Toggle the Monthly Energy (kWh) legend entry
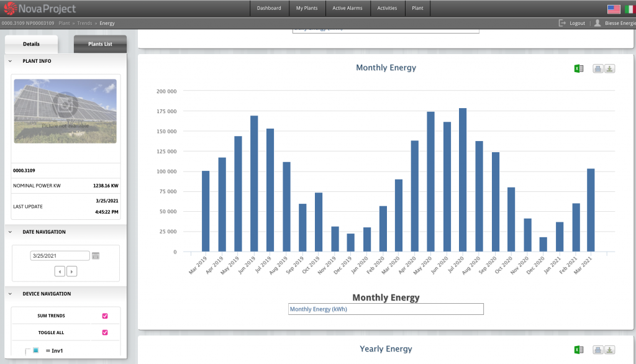This screenshot has width=636, height=364. [x=319, y=309]
